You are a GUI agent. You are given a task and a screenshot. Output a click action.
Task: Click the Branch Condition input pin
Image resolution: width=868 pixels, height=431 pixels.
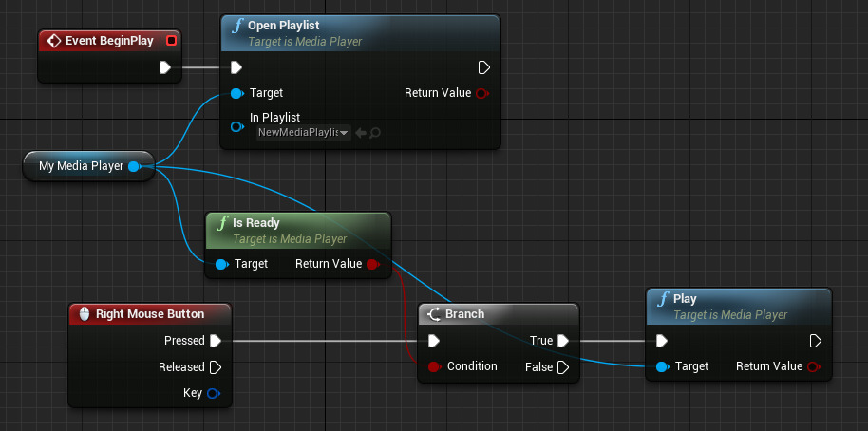pyautogui.click(x=434, y=366)
